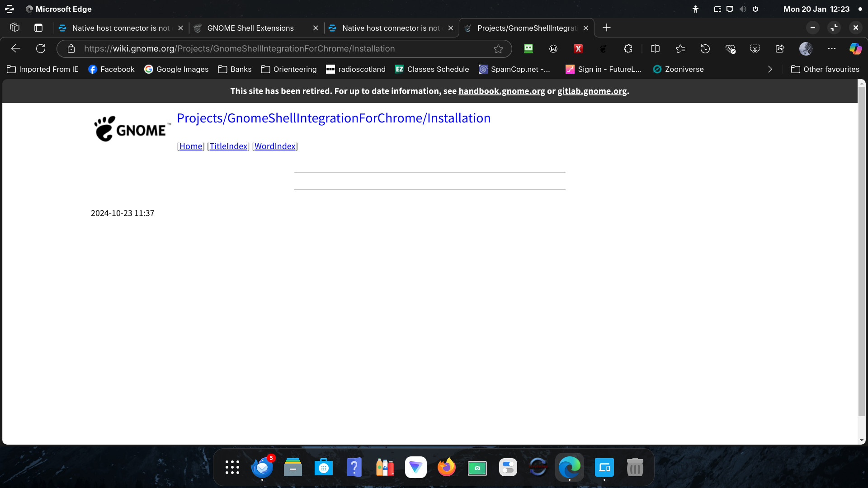Open tab actions menu

click(38, 28)
